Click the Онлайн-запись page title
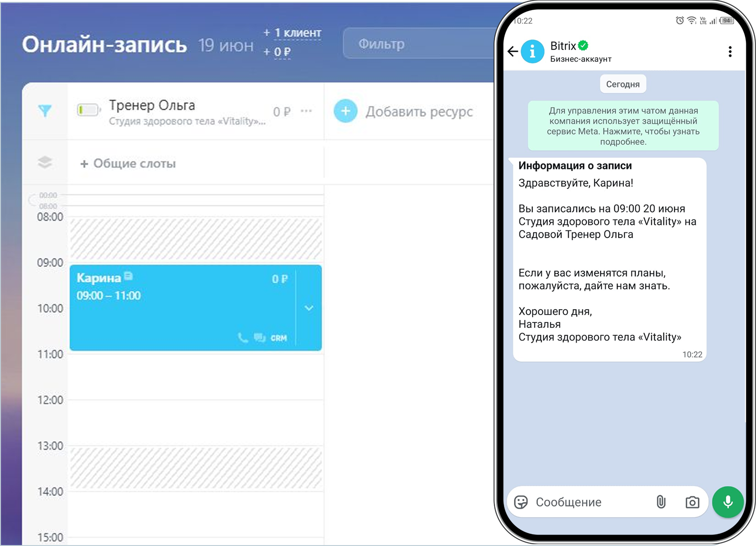 click(x=105, y=45)
